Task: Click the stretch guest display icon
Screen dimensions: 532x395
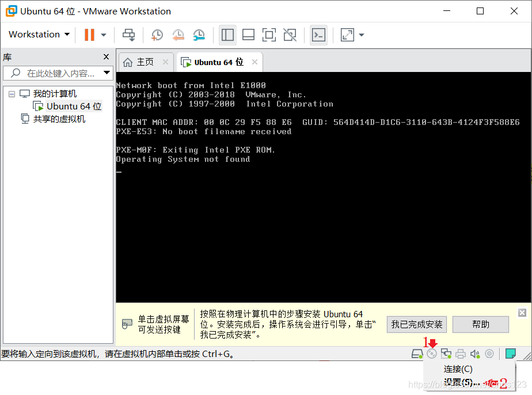Action: coord(347,35)
